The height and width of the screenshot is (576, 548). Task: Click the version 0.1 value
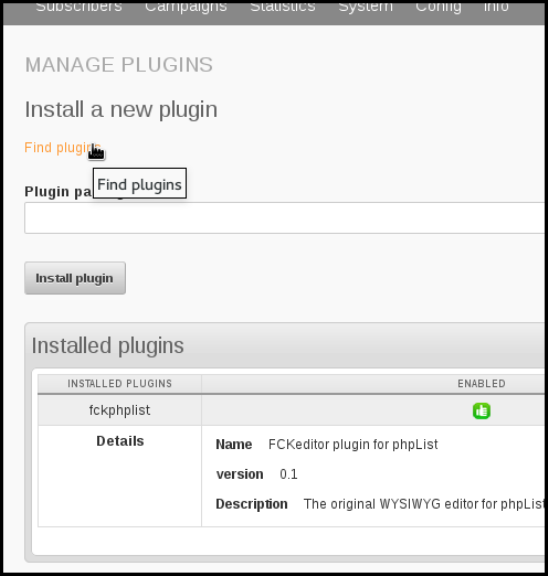click(288, 474)
